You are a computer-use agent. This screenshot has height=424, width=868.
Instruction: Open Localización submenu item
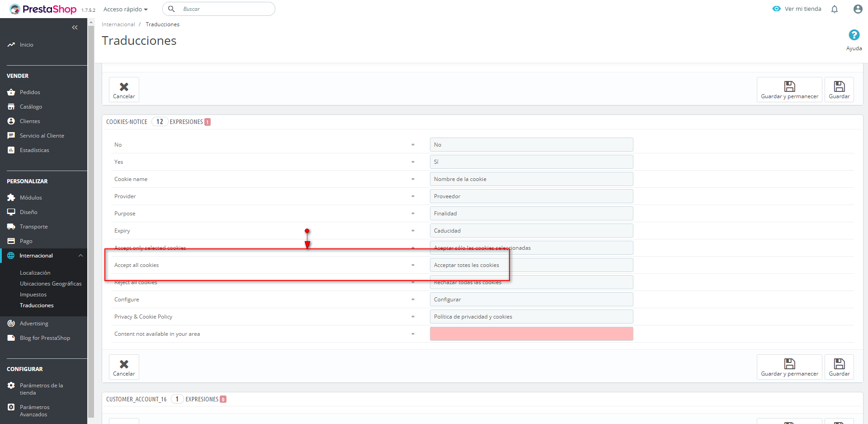click(x=35, y=273)
